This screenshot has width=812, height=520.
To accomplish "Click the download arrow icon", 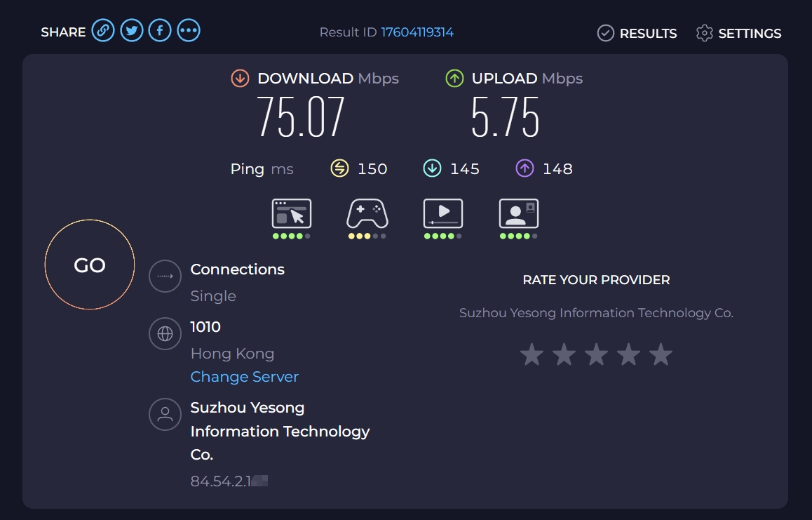I will [x=240, y=79].
